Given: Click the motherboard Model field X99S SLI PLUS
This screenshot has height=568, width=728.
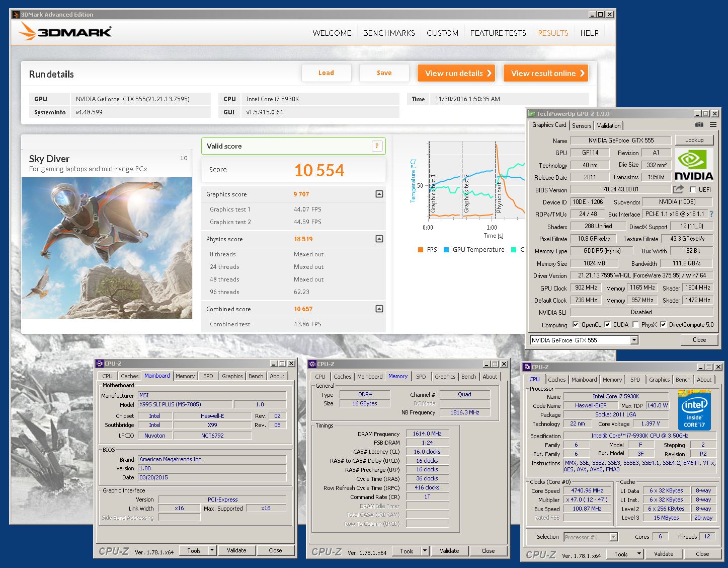Looking at the screenshot, I should 185,404.
